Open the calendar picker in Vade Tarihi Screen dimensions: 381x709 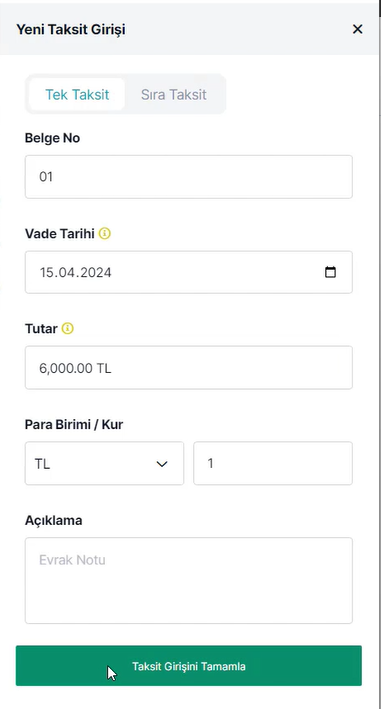(x=330, y=272)
